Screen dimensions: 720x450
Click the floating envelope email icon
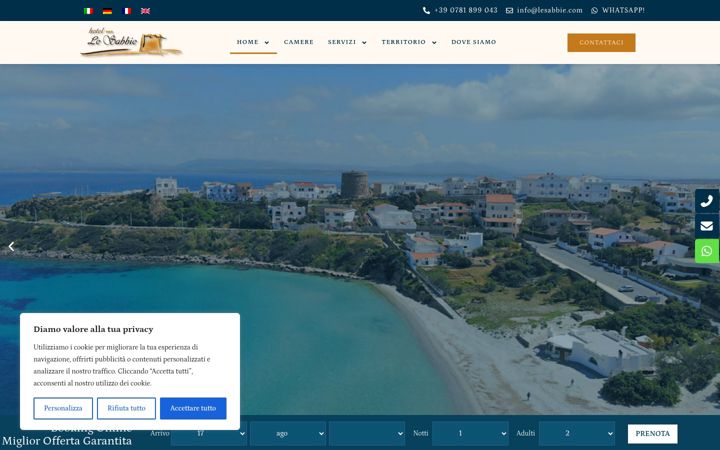tap(707, 226)
